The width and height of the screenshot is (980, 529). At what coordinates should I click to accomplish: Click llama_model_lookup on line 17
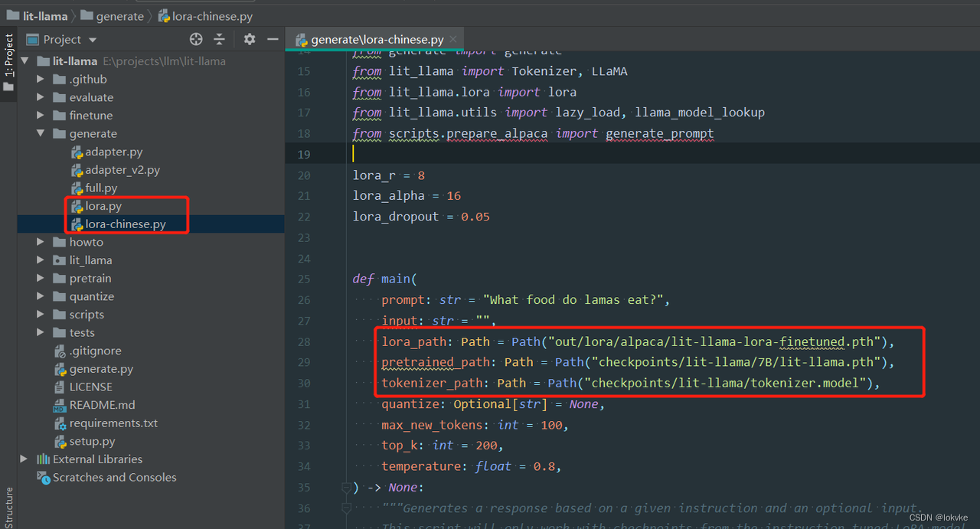[x=700, y=113]
